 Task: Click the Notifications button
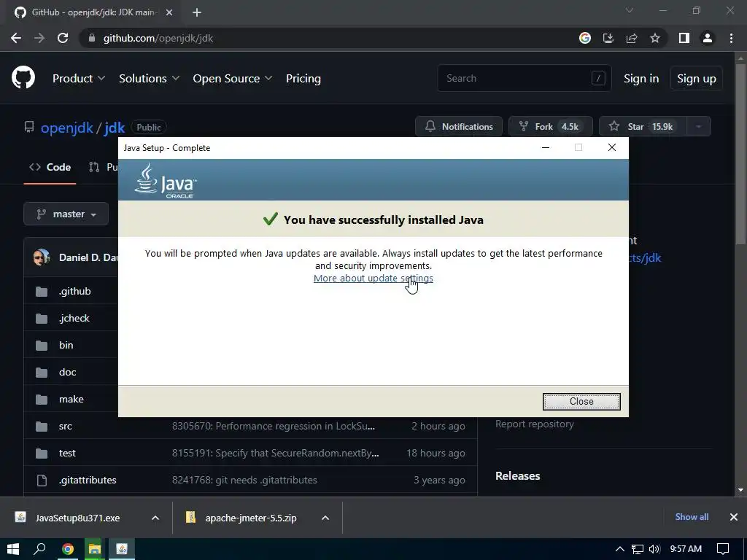point(459,127)
